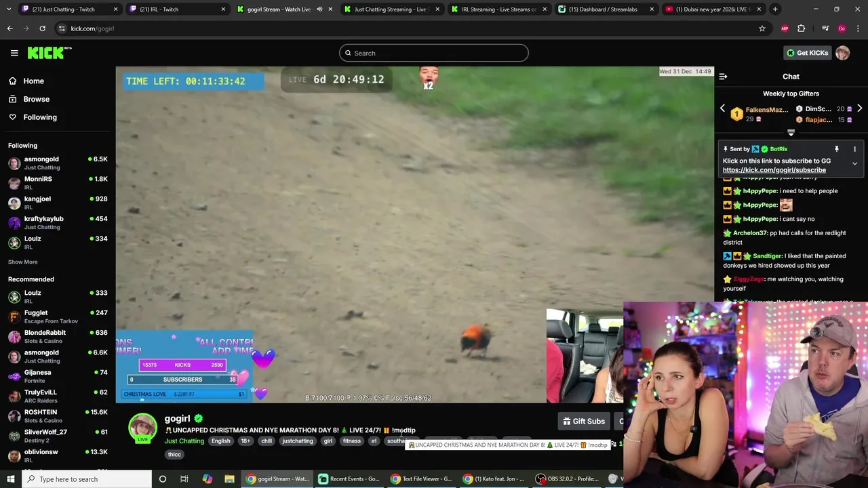Click Archelon37 username in chat
Screen dimensions: 868x488
pos(750,233)
